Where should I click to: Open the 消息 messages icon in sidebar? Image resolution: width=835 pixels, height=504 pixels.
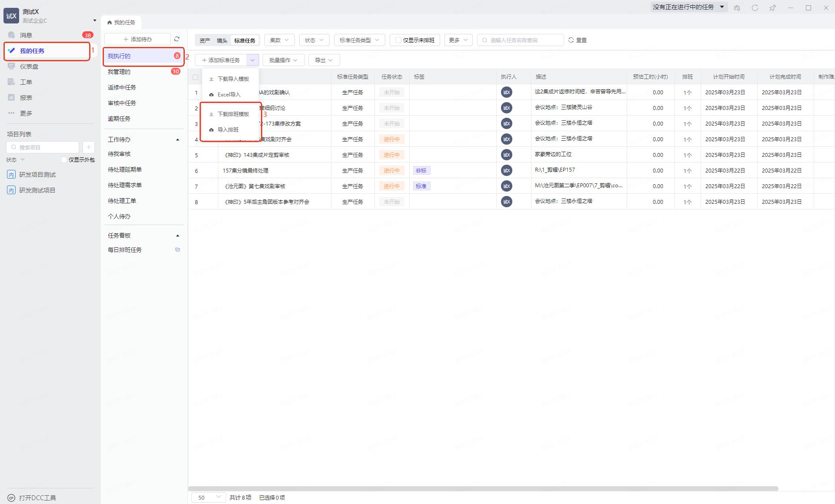(12, 35)
